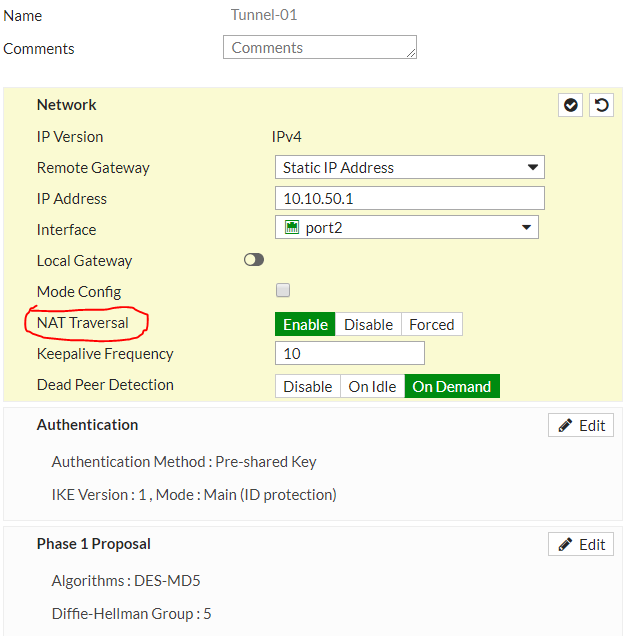This screenshot has height=636, width=628.
Task: Open the Interface port2 dropdown
Action: pyautogui.click(x=407, y=227)
